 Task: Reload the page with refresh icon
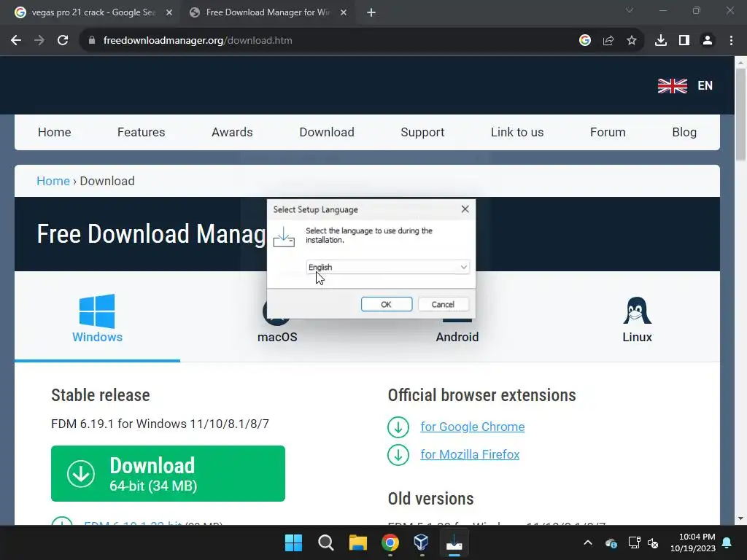(63, 41)
